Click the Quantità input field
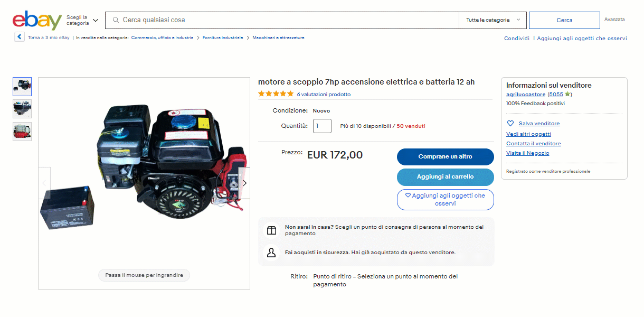 (x=322, y=126)
